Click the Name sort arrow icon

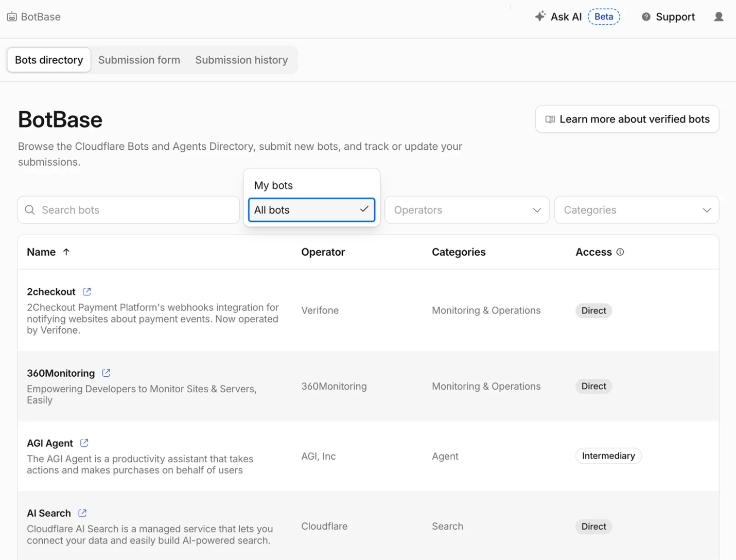(66, 252)
